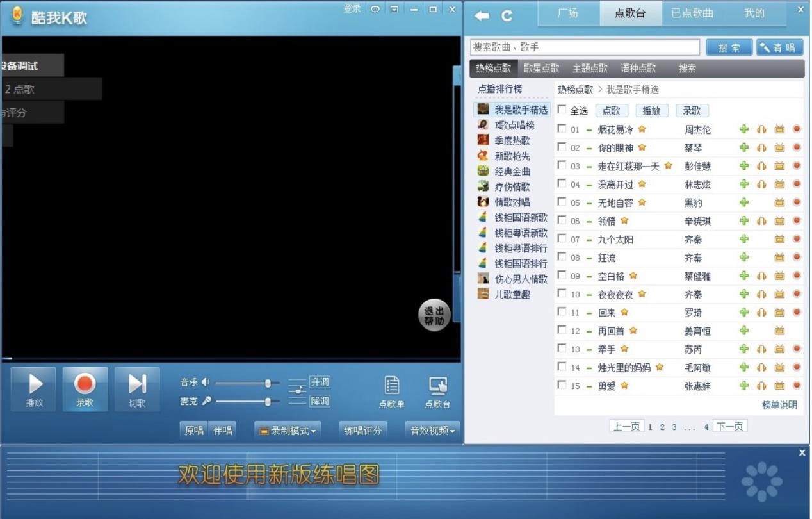This screenshot has height=519, width=812.
Task: Click the refresh icon in song panel
Action: point(507,16)
